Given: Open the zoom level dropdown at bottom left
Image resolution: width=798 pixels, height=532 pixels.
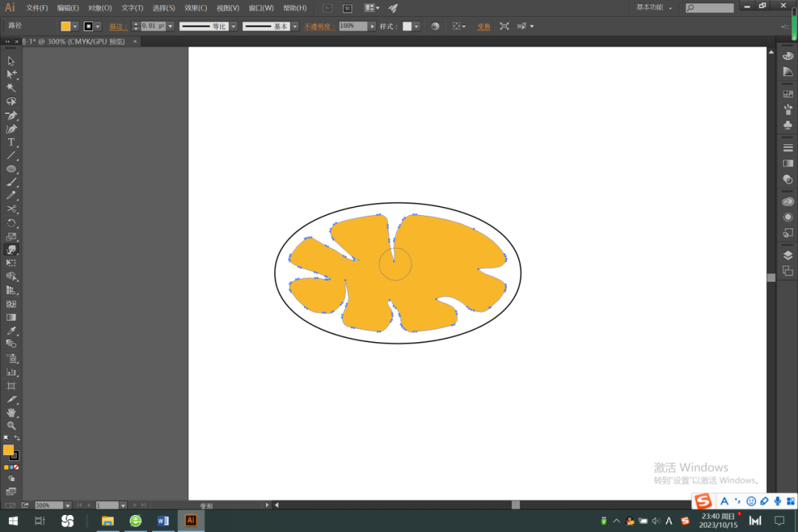Looking at the screenshot, I should point(68,505).
